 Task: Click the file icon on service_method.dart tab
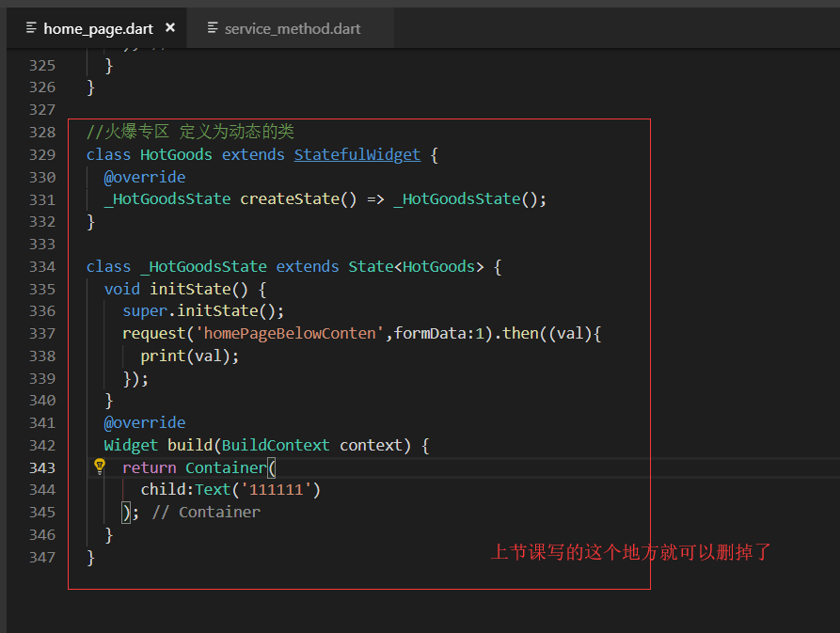tap(213, 28)
